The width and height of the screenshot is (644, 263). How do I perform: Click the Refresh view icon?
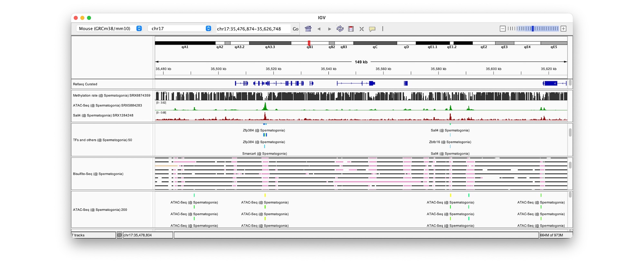point(340,29)
